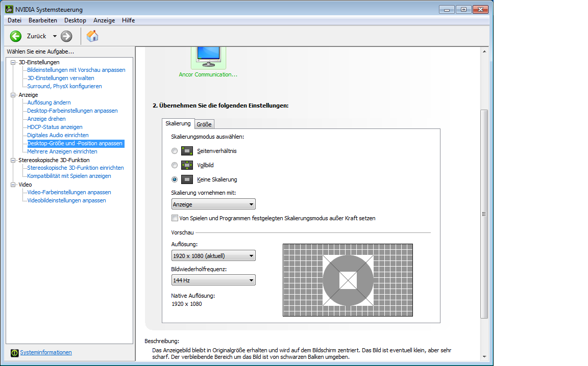Click the grey forward arrow icon
Image resolution: width=588 pixels, height=366 pixels.
coord(66,36)
